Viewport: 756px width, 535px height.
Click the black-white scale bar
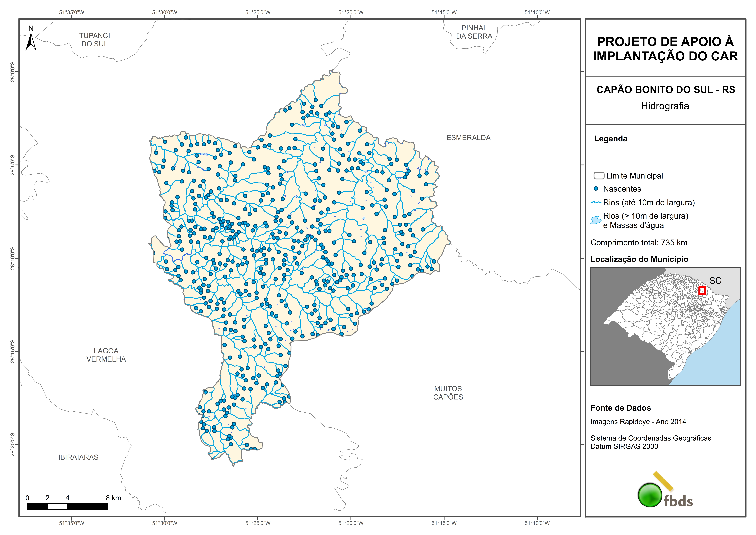coord(68,507)
